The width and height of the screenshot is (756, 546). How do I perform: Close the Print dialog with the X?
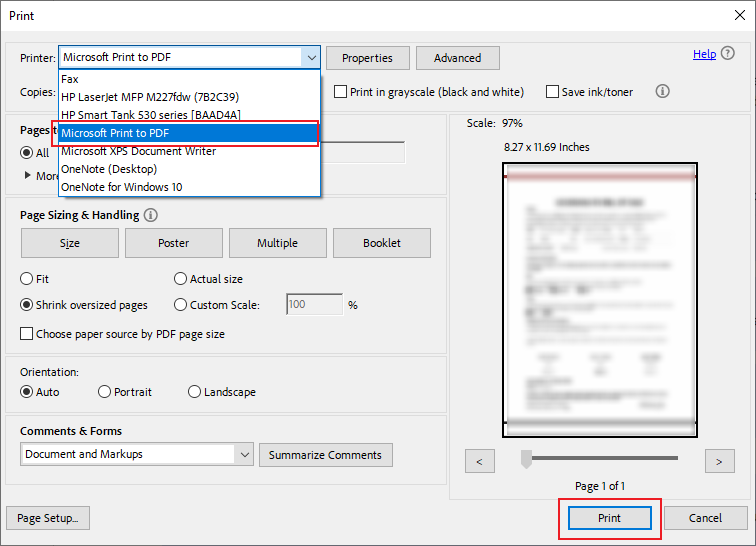tap(740, 15)
